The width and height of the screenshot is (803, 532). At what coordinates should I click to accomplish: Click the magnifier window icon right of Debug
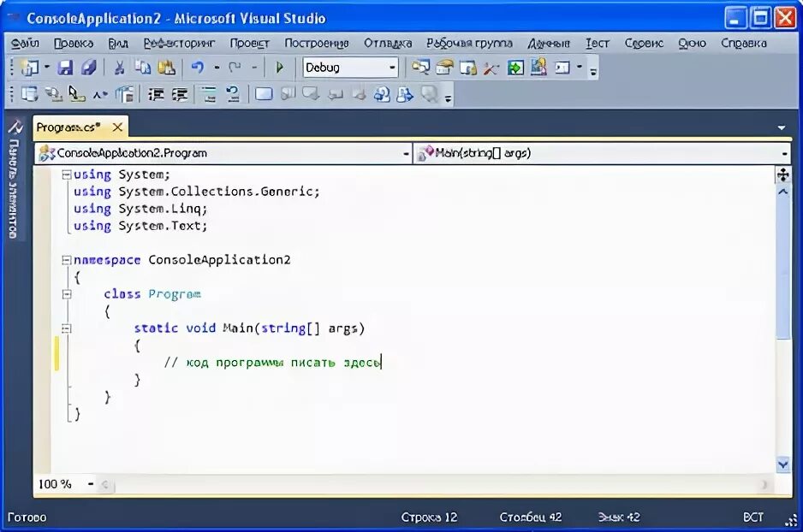coord(421,68)
